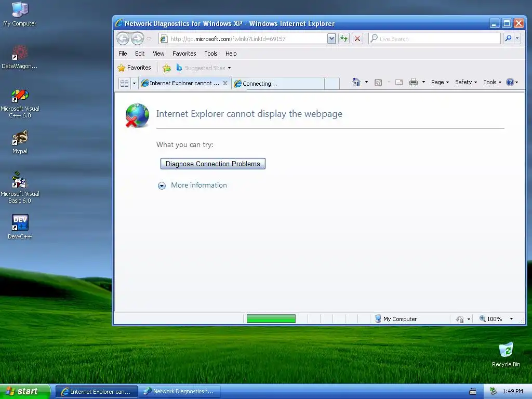Select the Recycle Bin desktop icon

(506, 354)
